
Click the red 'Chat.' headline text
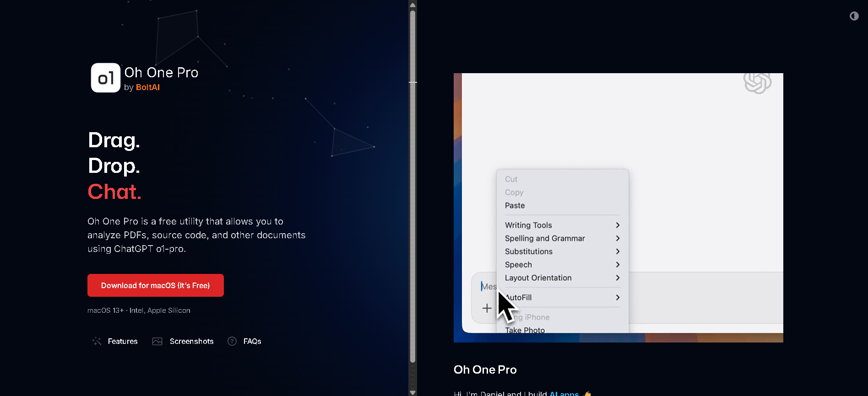pos(114,192)
